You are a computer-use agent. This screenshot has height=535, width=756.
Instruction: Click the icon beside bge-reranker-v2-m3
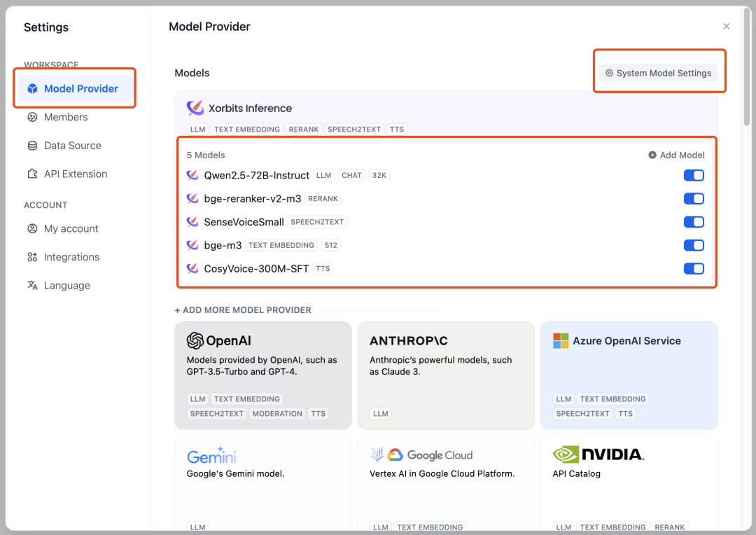(192, 198)
